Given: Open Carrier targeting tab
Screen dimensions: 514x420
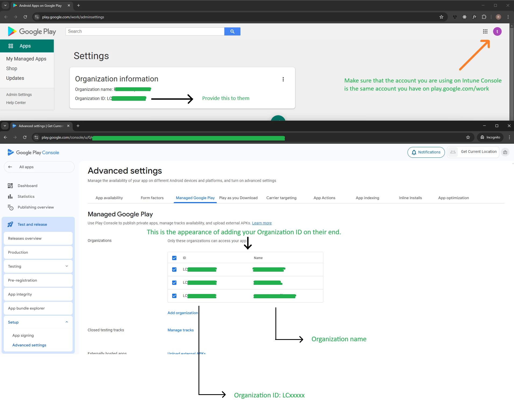Looking at the screenshot, I should 281,198.
